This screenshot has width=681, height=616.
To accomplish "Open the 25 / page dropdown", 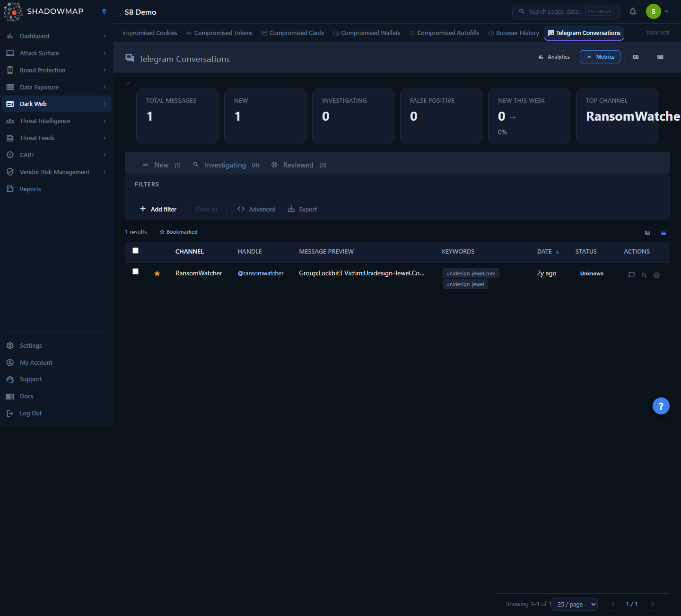I will tap(575, 604).
